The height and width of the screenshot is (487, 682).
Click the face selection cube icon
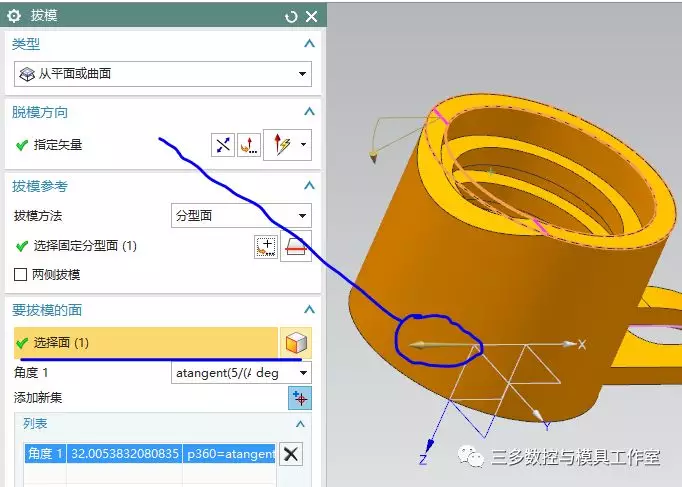coord(296,343)
